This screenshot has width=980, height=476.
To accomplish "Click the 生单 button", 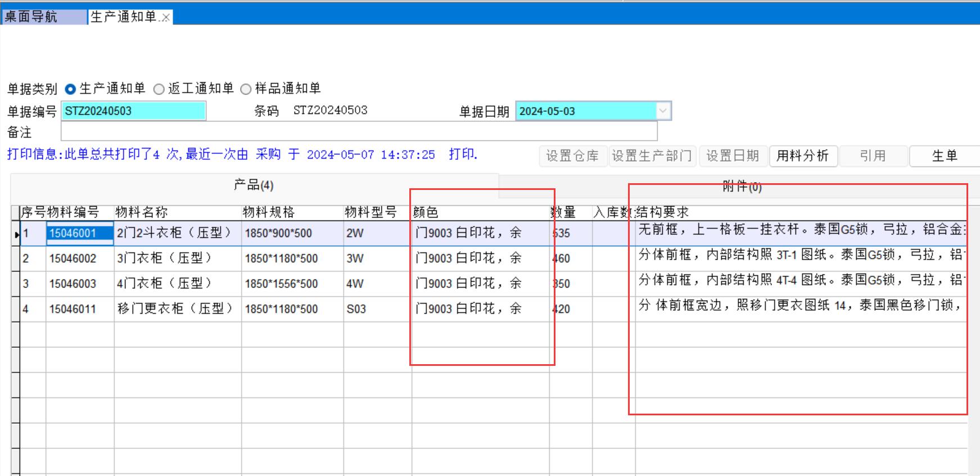I will [x=944, y=156].
